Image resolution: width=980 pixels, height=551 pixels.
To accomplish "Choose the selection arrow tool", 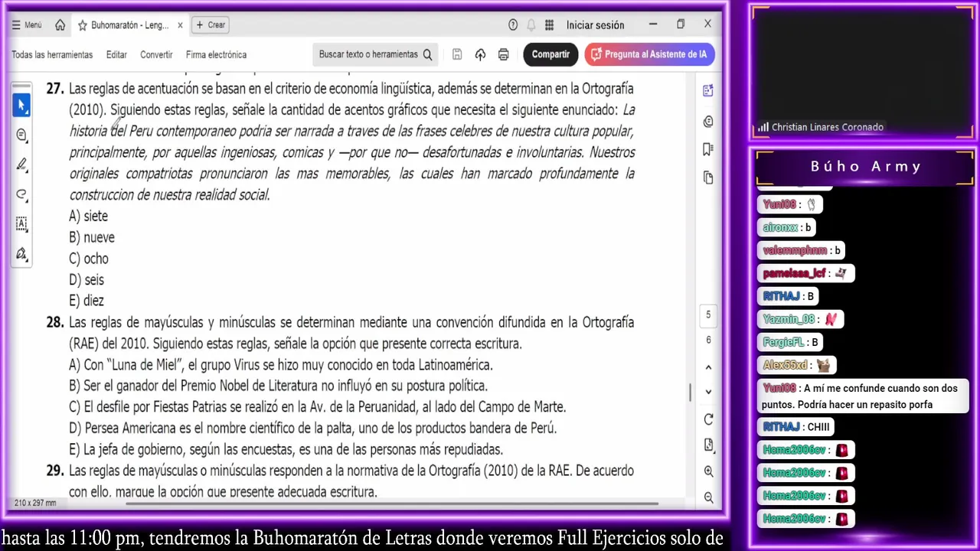I will pos(21,105).
